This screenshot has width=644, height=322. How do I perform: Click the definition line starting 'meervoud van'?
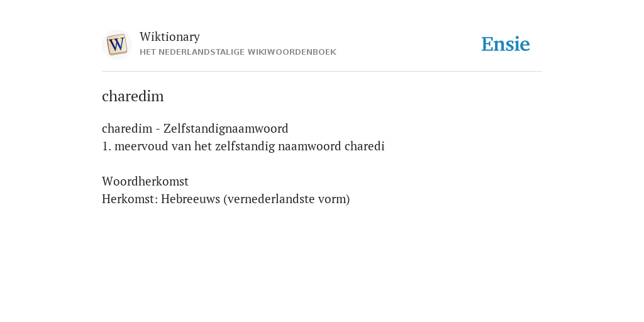[x=243, y=146]
